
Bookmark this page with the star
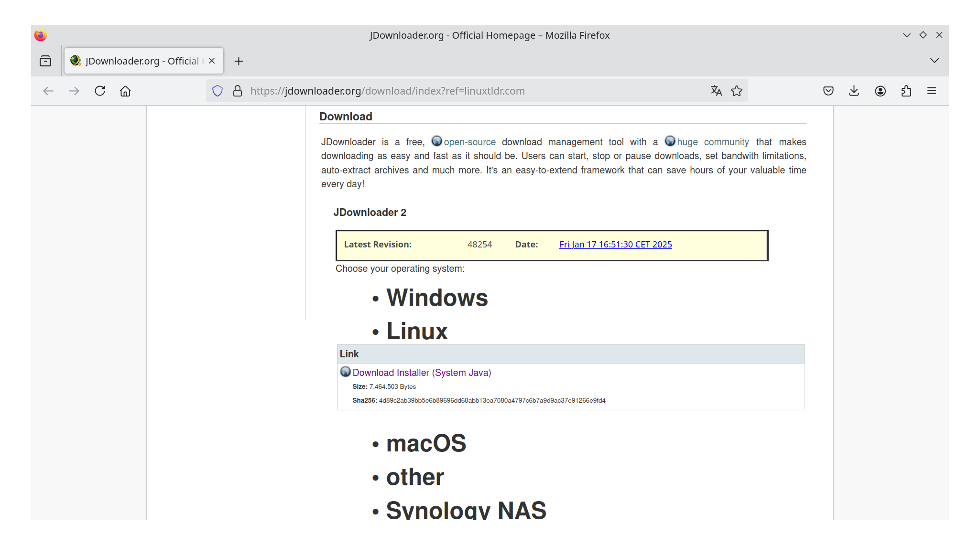[x=737, y=91]
